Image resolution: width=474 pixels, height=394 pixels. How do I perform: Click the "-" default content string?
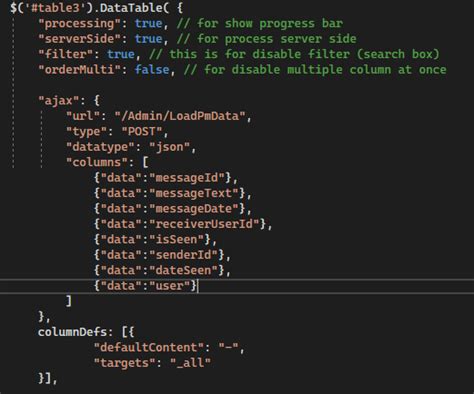coord(228,347)
